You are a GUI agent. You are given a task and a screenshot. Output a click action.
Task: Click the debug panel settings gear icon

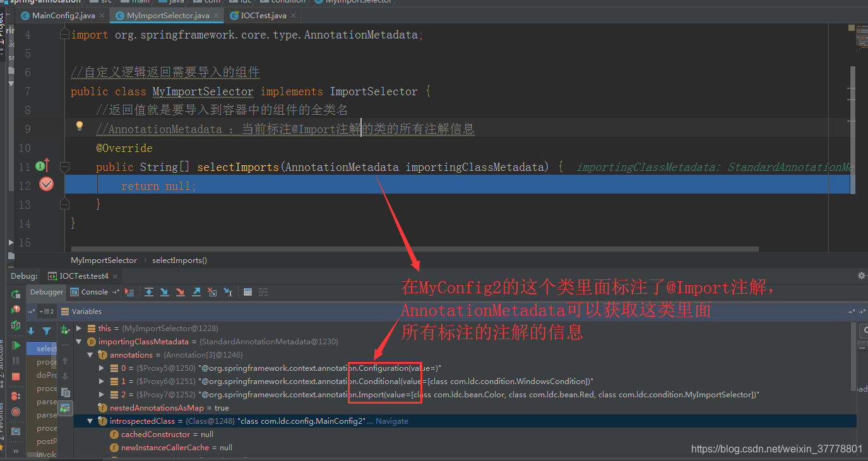(861, 276)
